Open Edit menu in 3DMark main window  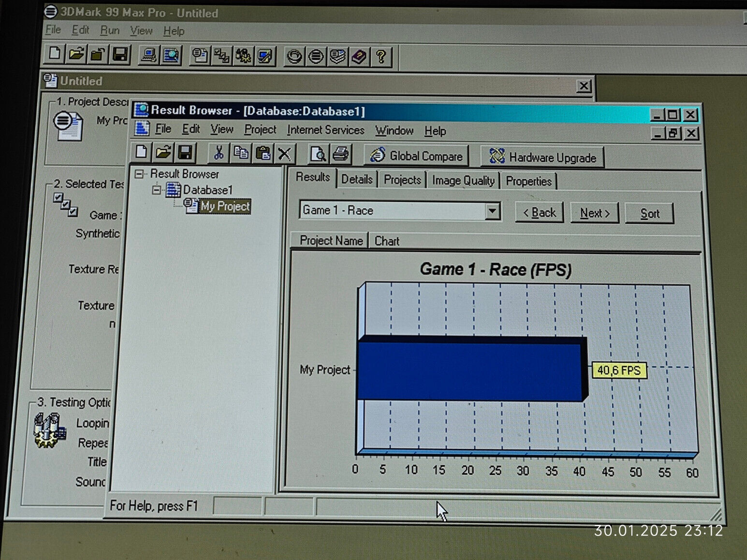[81, 30]
